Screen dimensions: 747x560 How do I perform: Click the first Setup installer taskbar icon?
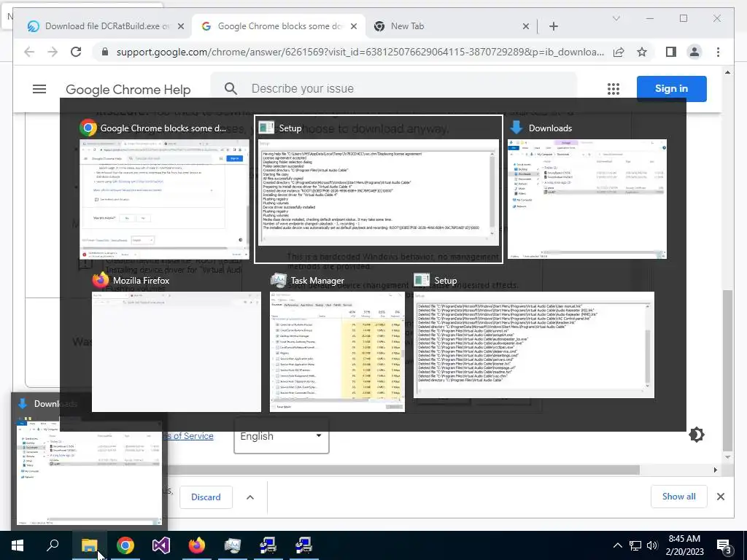coord(268,545)
